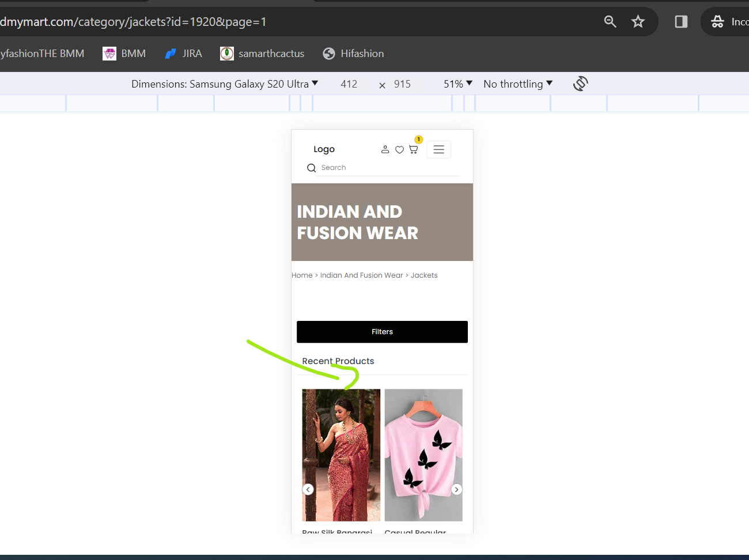The width and height of the screenshot is (749, 560).
Task: Click the viewport height field 915
Action: [x=402, y=84]
